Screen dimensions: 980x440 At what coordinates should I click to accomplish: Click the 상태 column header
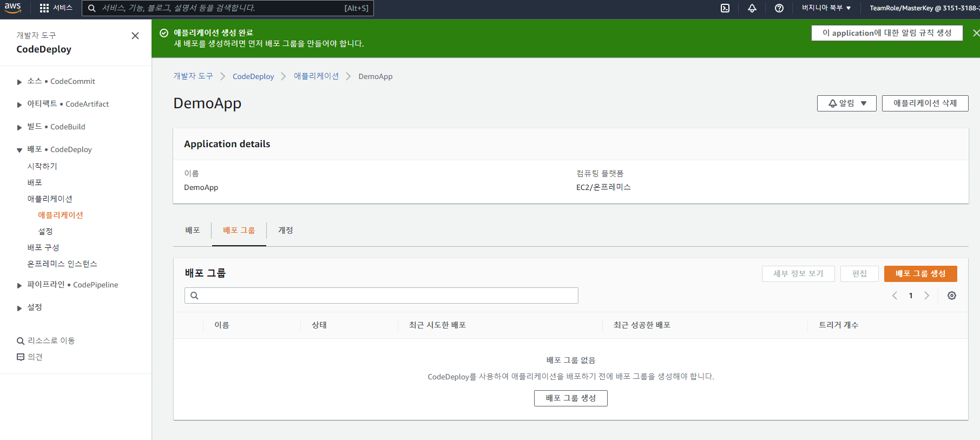[x=319, y=325]
